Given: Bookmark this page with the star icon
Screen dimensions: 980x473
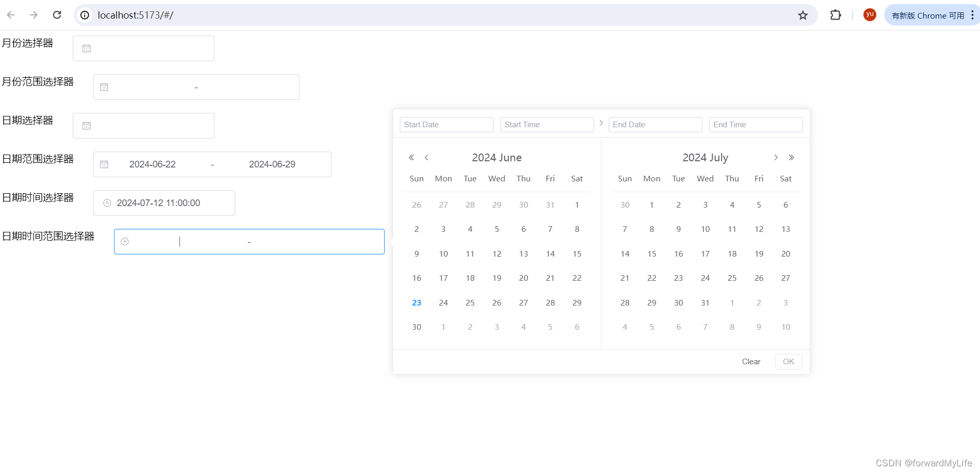Looking at the screenshot, I should pyautogui.click(x=803, y=15).
